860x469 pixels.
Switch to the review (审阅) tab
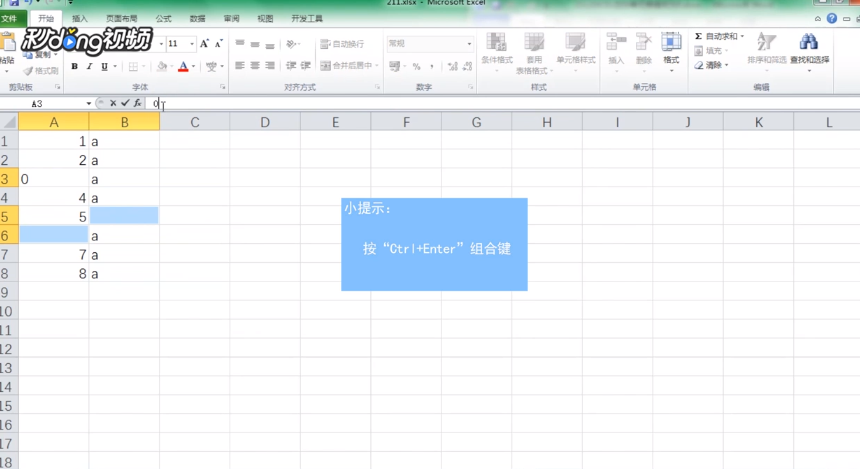point(231,19)
